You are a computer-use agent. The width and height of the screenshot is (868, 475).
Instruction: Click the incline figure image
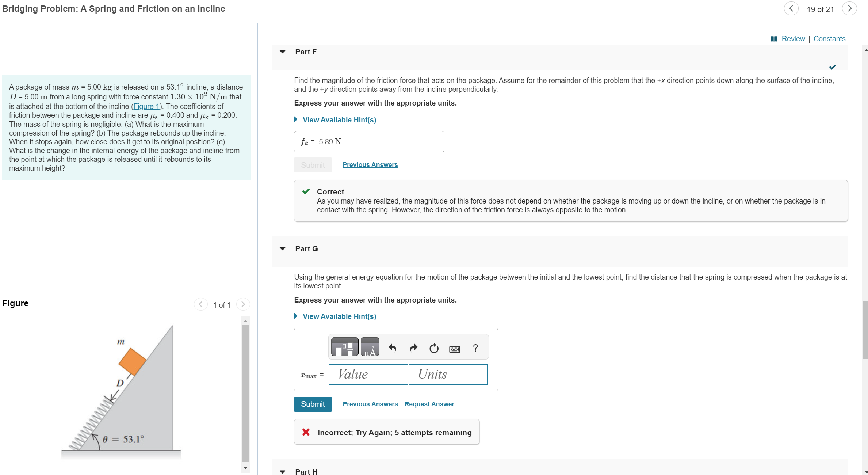click(121, 392)
